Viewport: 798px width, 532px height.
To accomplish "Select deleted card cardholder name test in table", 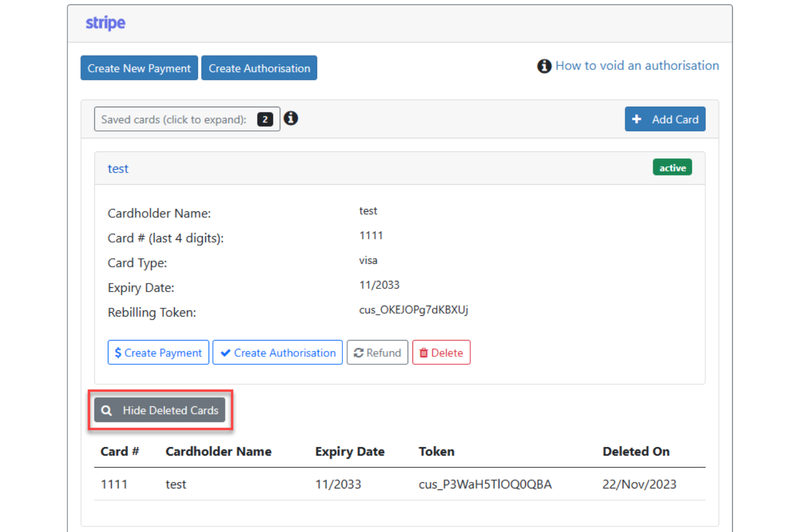I will pyautogui.click(x=176, y=485).
